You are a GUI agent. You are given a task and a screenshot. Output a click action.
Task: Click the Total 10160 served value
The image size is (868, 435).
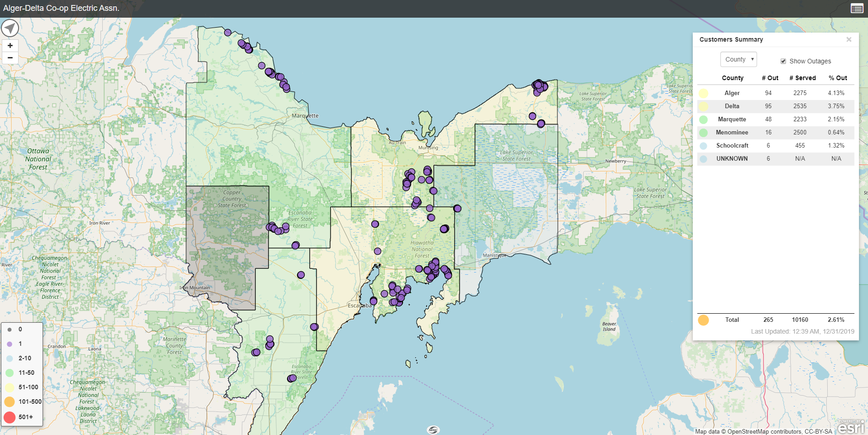[800, 320]
